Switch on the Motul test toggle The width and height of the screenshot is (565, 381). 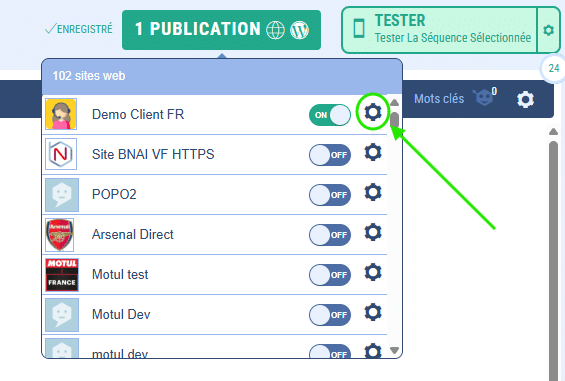point(330,275)
